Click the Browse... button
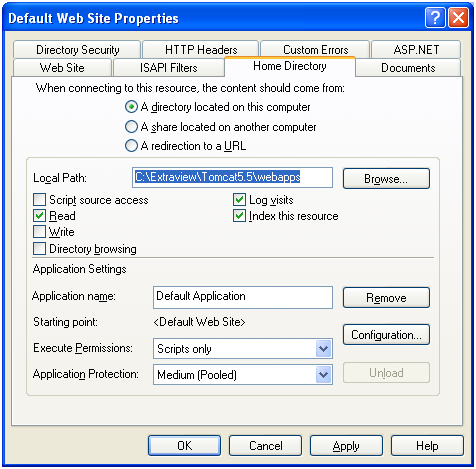 pyautogui.click(x=386, y=178)
